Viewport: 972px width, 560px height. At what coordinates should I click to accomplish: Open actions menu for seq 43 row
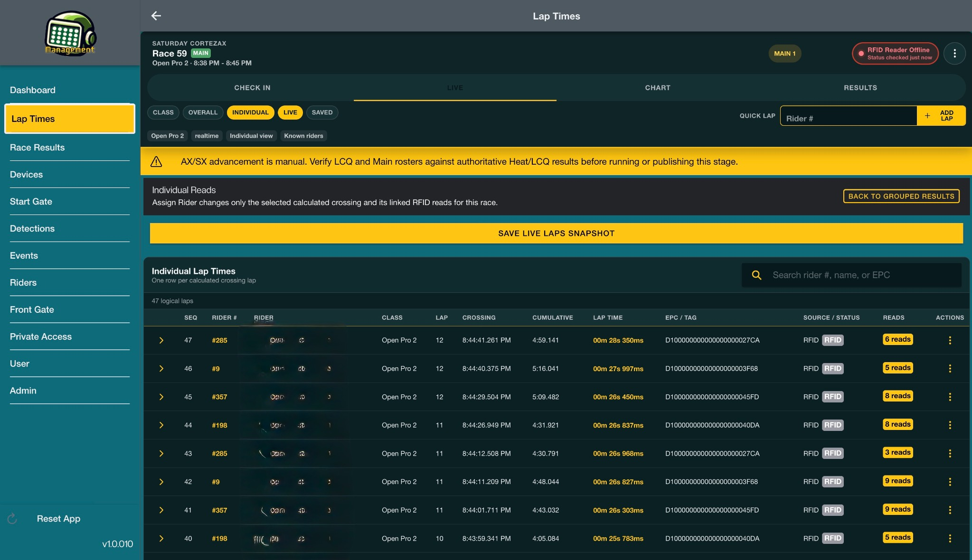coord(950,453)
